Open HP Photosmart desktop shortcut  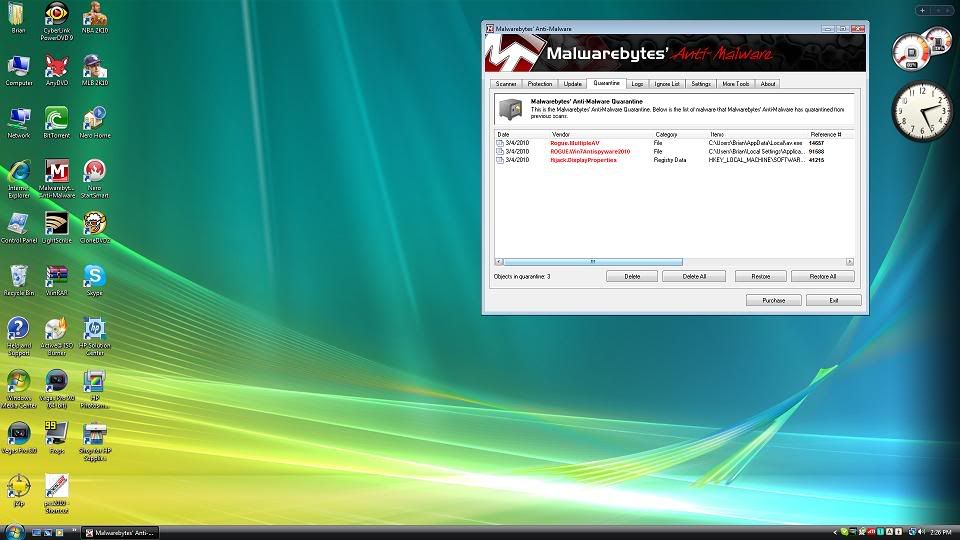pos(94,389)
